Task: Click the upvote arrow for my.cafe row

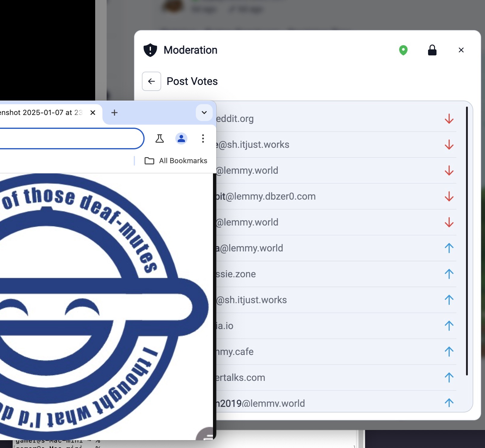Action: (449, 352)
